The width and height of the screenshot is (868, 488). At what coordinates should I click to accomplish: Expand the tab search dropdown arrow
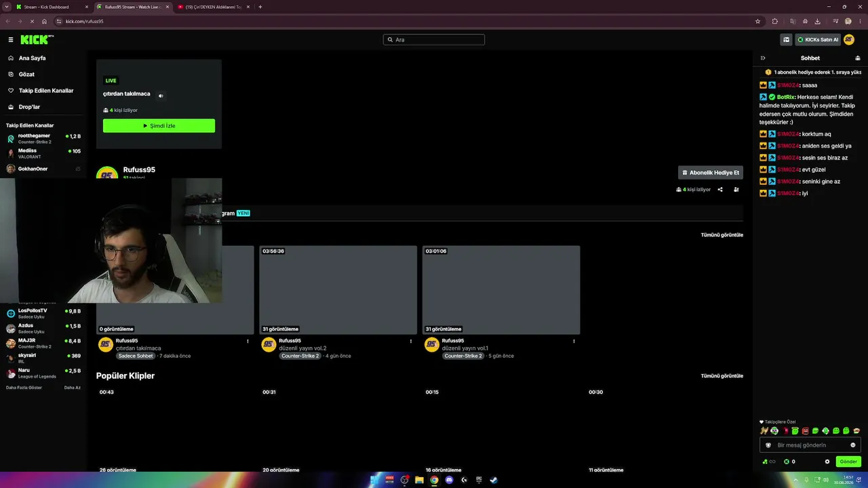pos(7,7)
